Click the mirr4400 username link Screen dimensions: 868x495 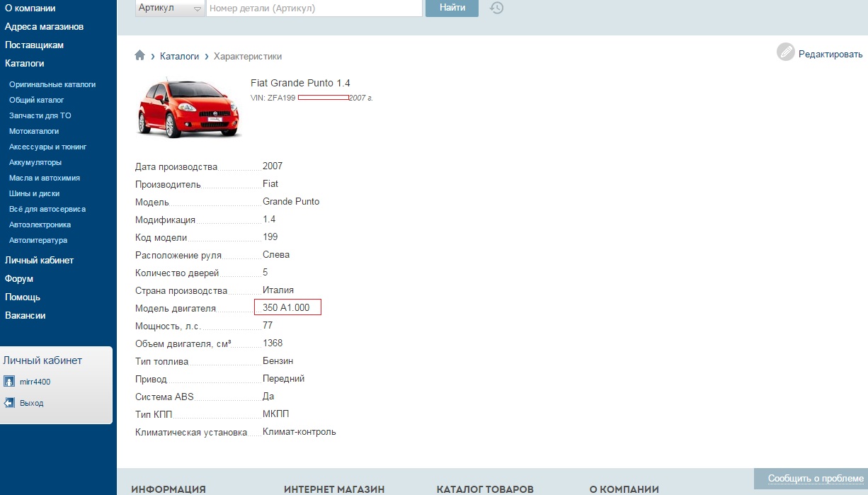(x=35, y=382)
